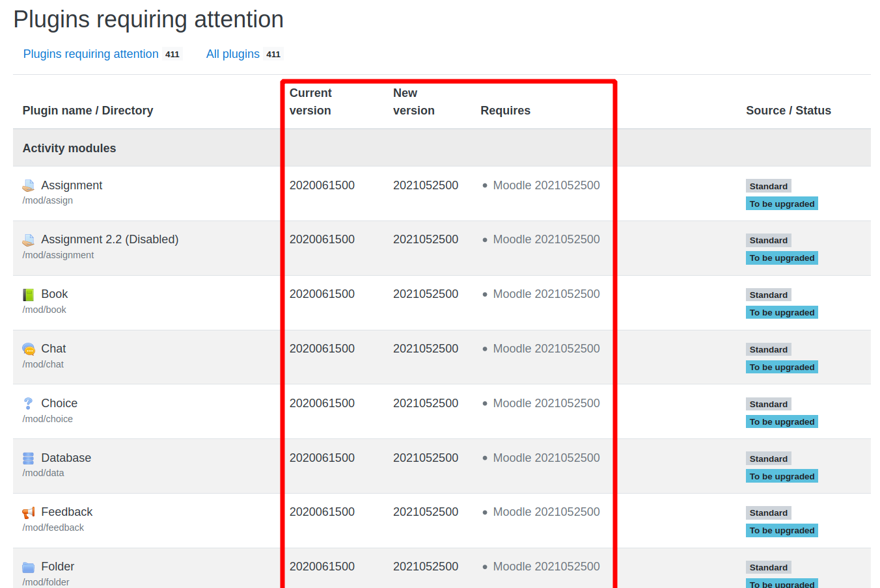Click the Plugins requiring attention page title

[148, 20]
